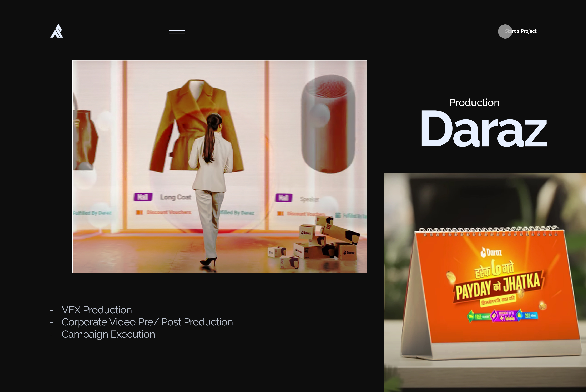Open the hamburger menu with two lines
This screenshot has width=586, height=392.
(177, 32)
